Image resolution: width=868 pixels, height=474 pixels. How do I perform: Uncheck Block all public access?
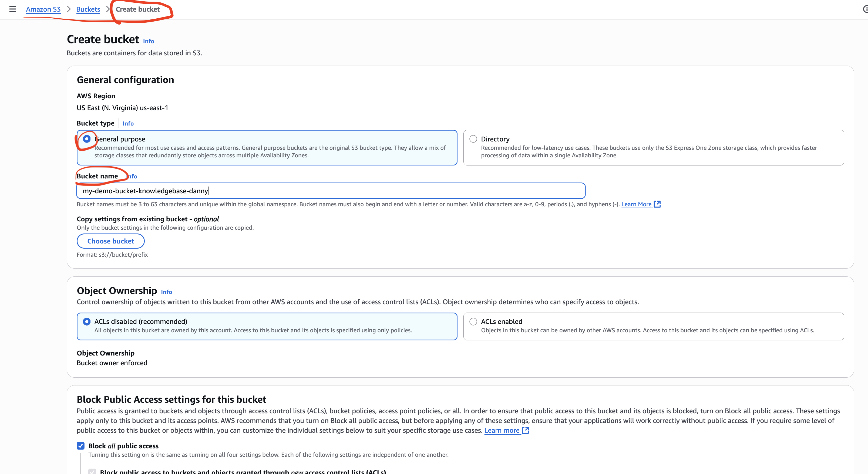pos(80,446)
